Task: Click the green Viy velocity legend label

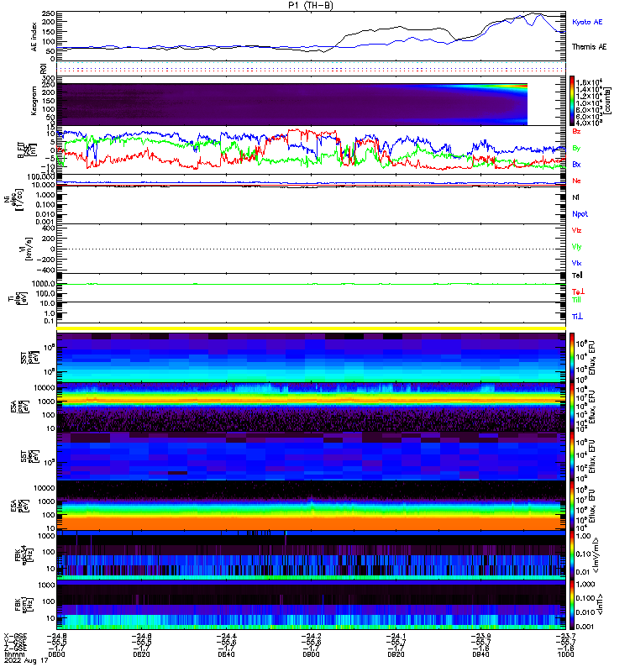Action: coord(576,247)
